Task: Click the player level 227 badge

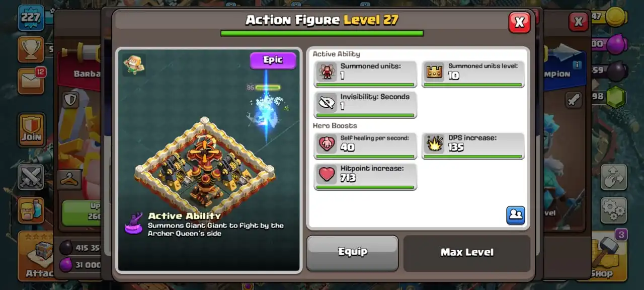Action: tap(31, 18)
